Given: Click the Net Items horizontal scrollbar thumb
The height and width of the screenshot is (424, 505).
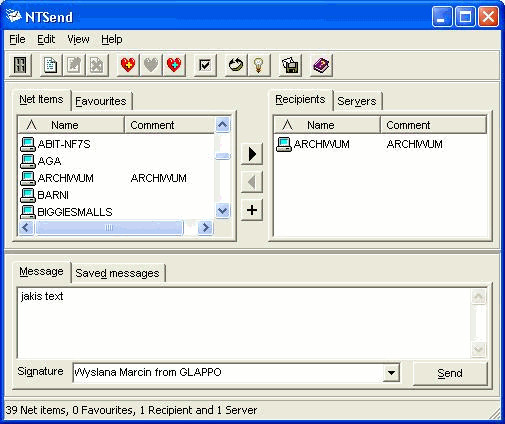Looking at the screenshot, I should 109,228.
